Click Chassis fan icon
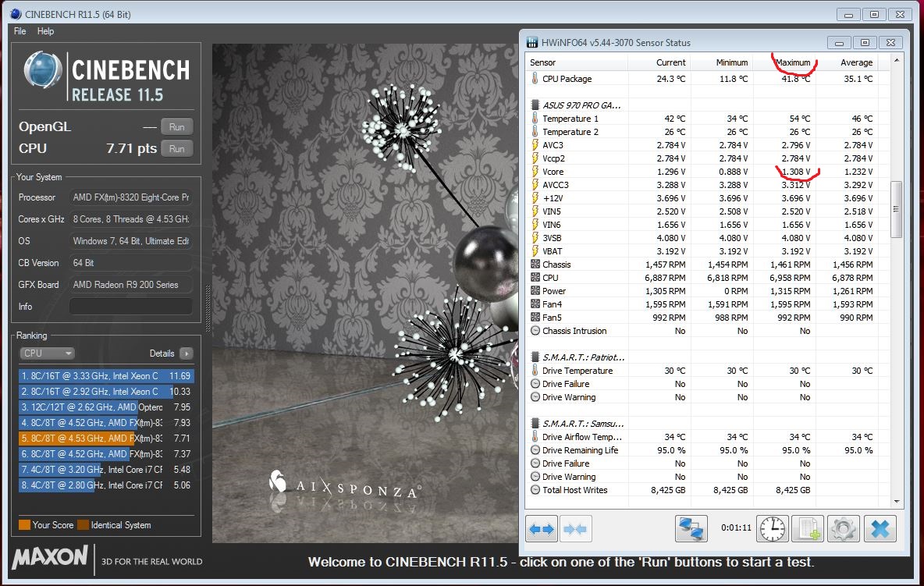Image resolution: width=924 pixels, height=586 pixels. point(535,265)
